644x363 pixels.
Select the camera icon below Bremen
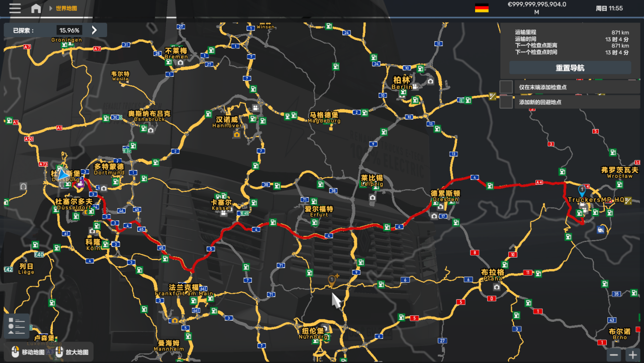179,63
